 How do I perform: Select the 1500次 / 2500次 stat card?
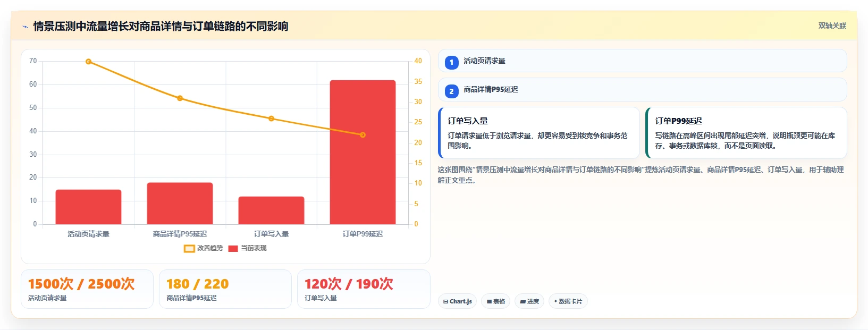click(87, 289)
